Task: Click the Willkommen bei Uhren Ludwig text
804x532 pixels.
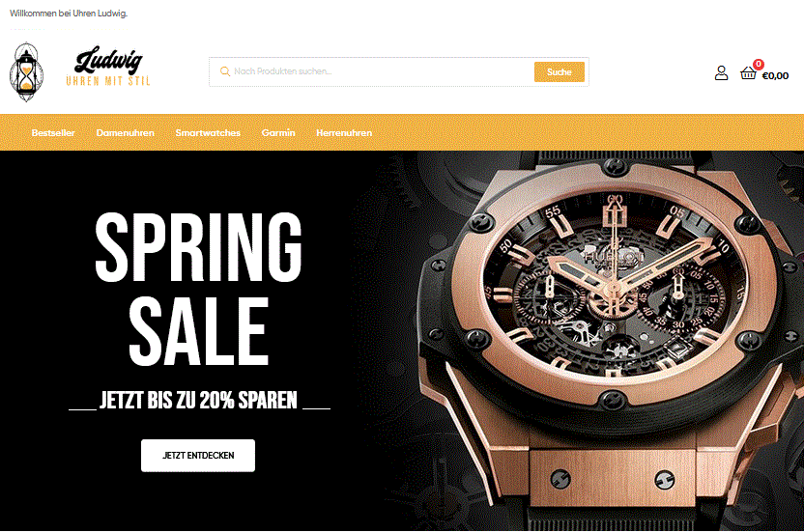Action: click(69, 14)
